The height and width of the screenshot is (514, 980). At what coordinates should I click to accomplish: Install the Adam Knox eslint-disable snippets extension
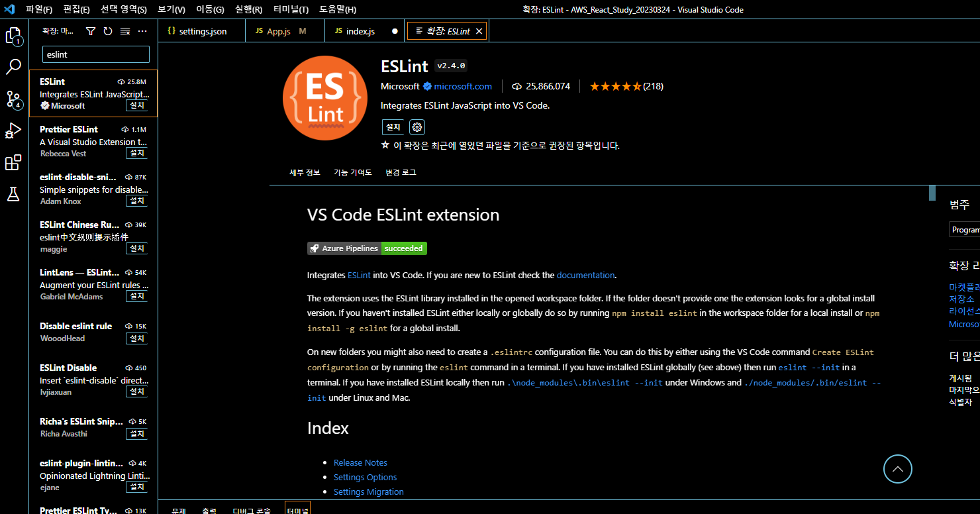pos(136,201)
